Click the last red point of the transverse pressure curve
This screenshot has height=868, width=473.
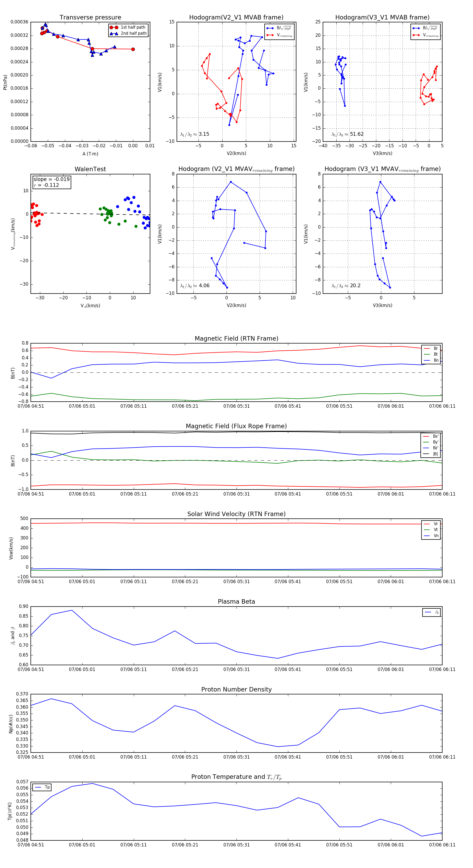pyautogui.click(x=133, y=49)
